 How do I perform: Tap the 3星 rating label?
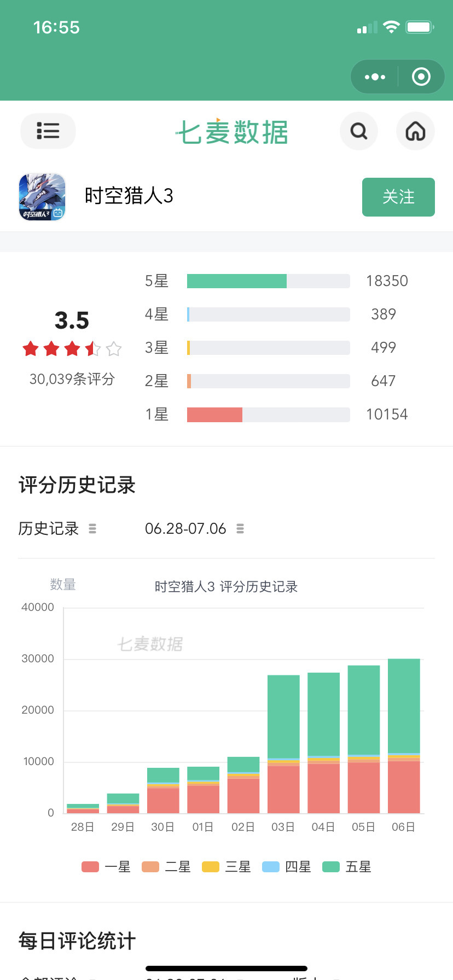pyautogui.click(x=156, y=348)
